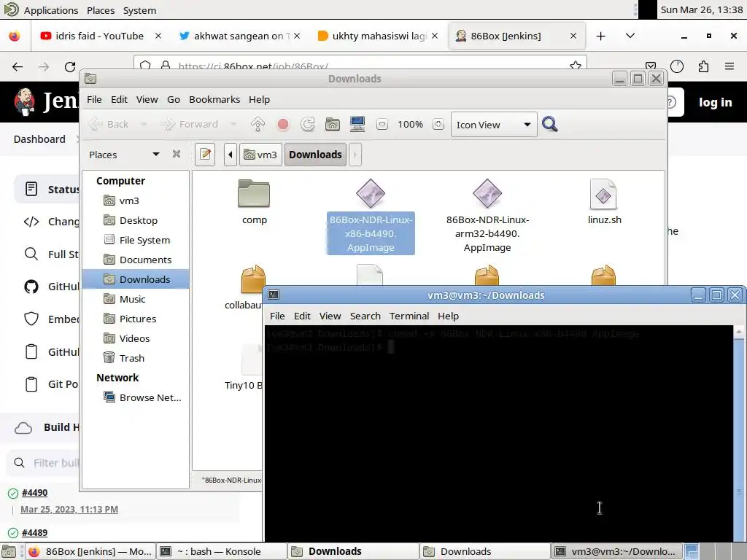The image size is (747, 560).
Task: Click the show desktop taskbar icon
Action: pyautogui.click(x=9, y=551)
